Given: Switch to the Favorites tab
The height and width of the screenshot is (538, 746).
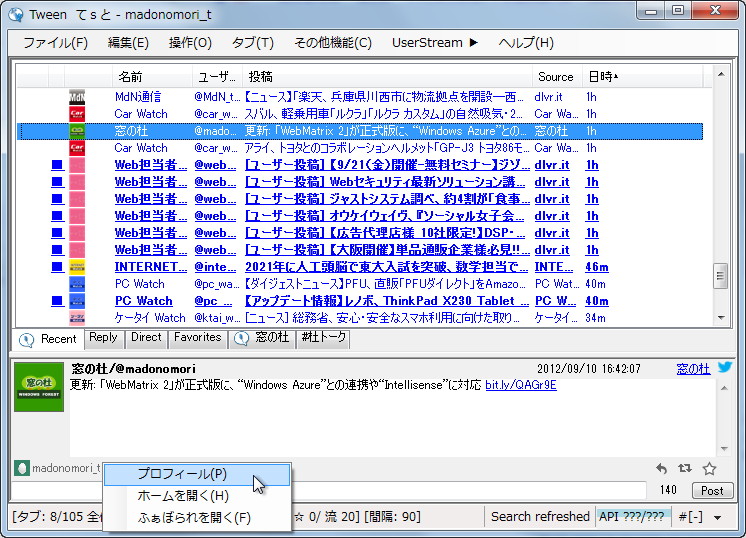Looking at the screenshot, I should [x=197, y=338].
